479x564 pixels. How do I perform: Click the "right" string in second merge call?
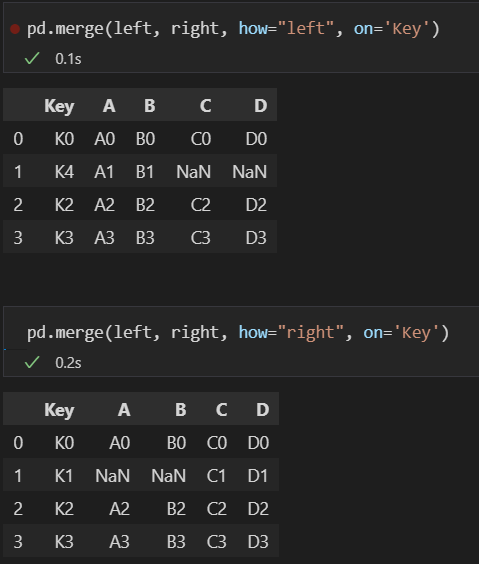click(311, 333)
